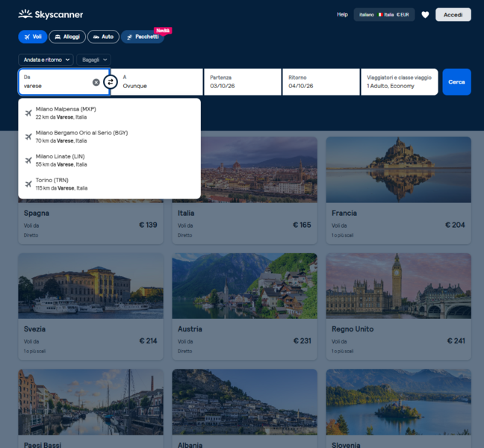
Task: Open the Partenza date picker
Action: (243, 82)
